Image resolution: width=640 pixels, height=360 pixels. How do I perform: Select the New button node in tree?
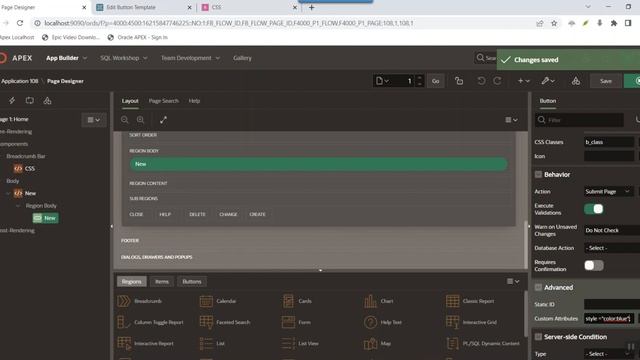45,218
